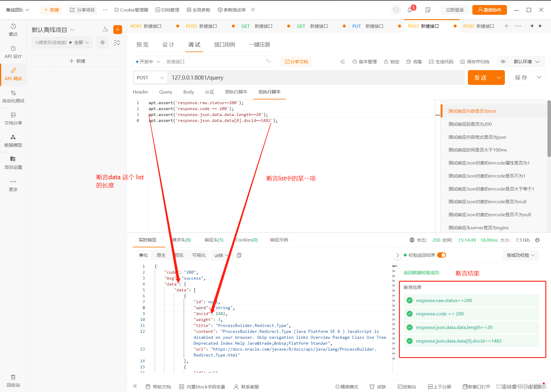
Task: Click the 保存并归档 button
Action: pyautogui.click(x=475, y=62)
